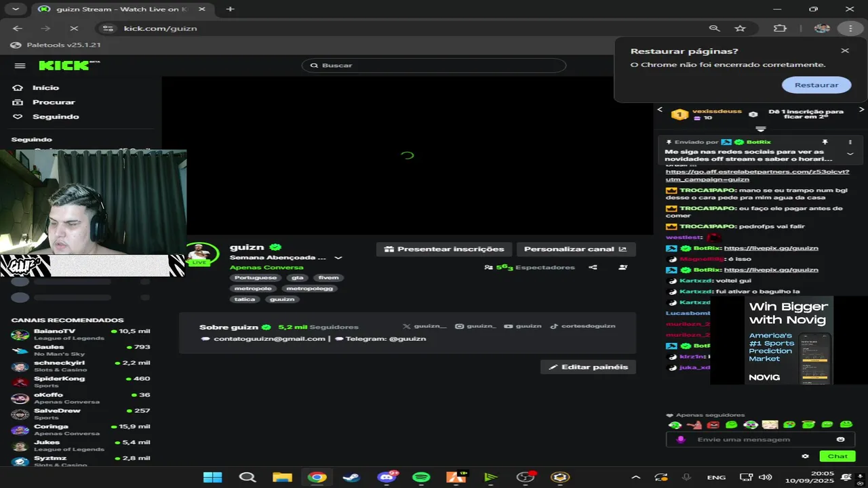
Task: Go to Procurar in sidebar
Action: point(44,102)
